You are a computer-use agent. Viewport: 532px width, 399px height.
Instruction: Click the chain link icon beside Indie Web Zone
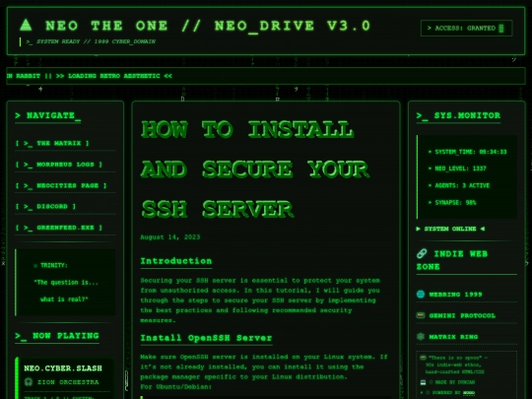coord(422,253)
